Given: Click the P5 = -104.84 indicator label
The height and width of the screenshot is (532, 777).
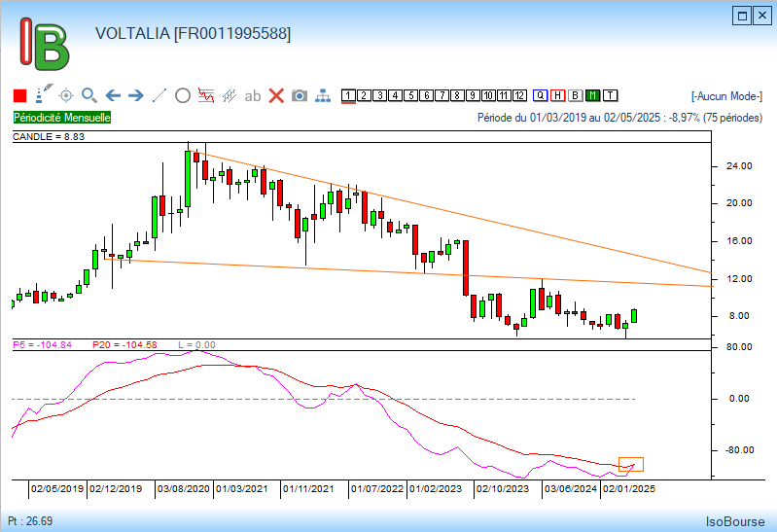Looking at the screenshot, I should click(x=42, y=344).
